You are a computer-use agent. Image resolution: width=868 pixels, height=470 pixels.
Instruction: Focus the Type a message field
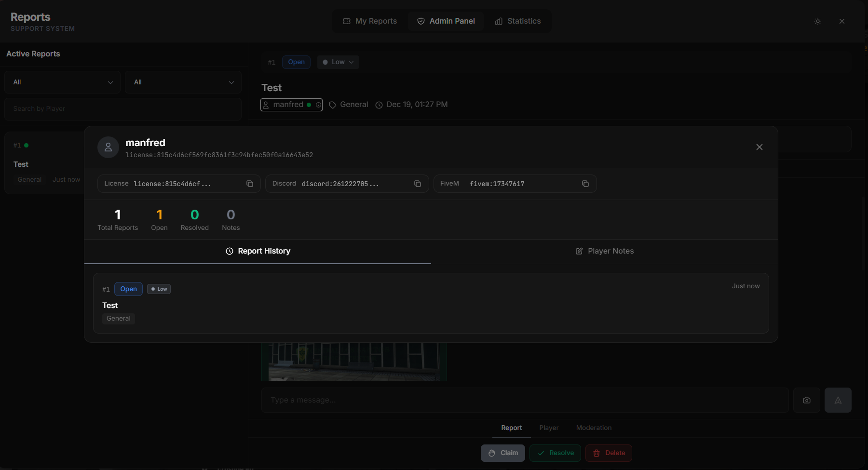click(525, 400)
